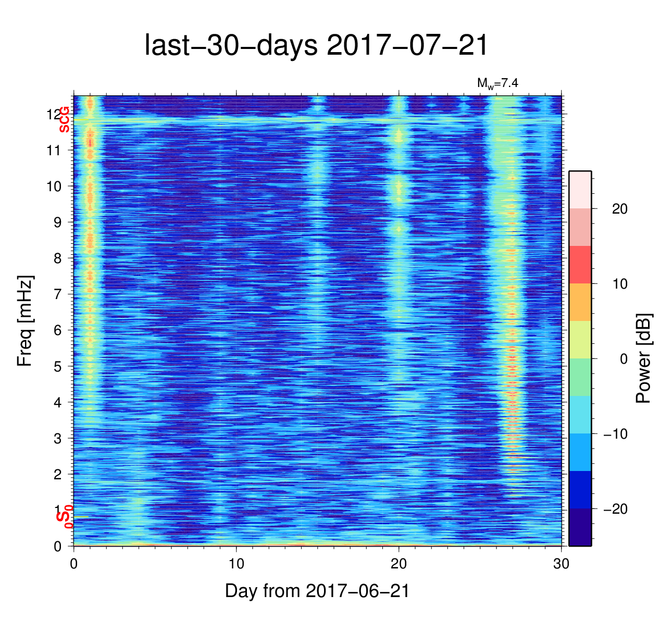Click the 'Power [dB]' colorbar label
The height and width of the screenshot is (620, 672).
(x=644, y=358)
